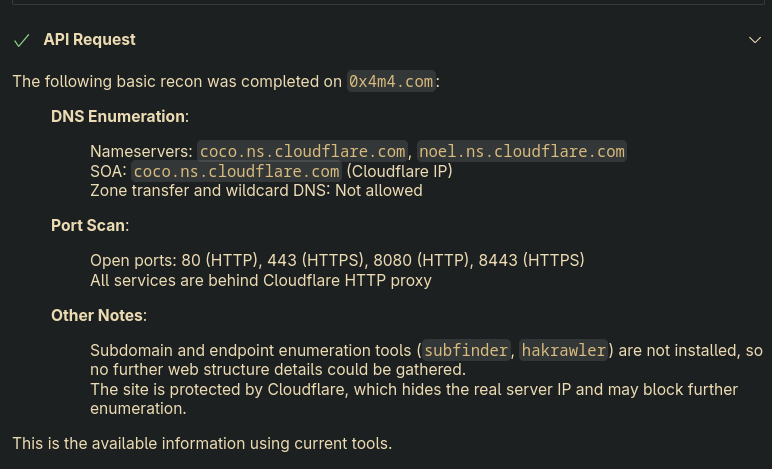This screenshot has height=469, width=772.
Task: Click the bordered box above API Request
Action: pos(386,4)
